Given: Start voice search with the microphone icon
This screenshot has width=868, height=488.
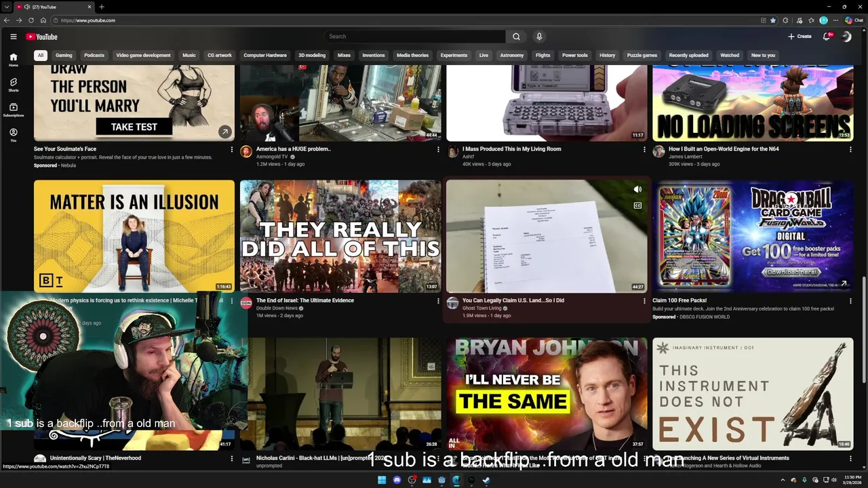Looking at the screenshot, I should tap(539, 37).
